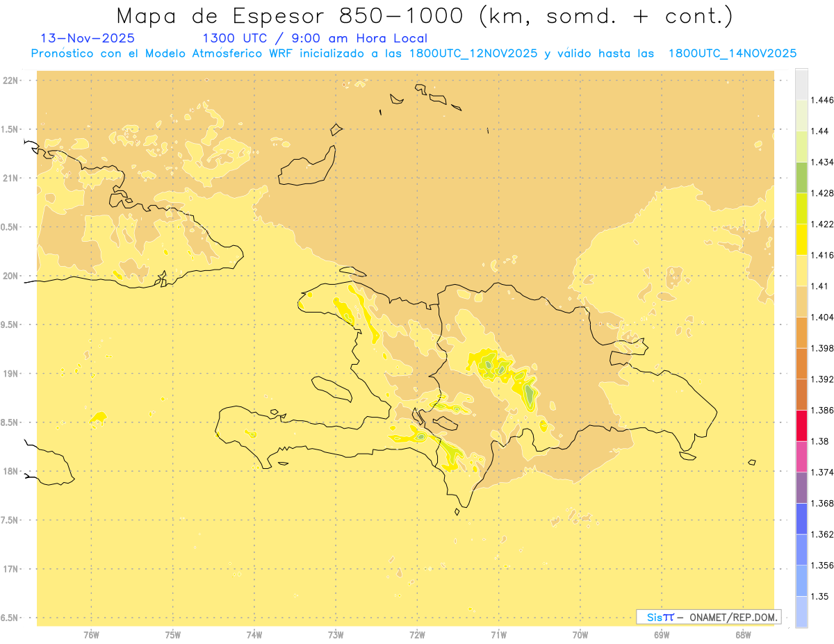
Task: Select the light gray colorbar segment above 1.446
Action: click(x=801, y=83)
